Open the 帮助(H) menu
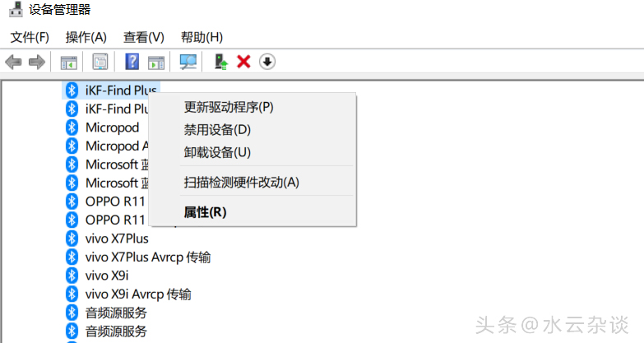This screenshot has height=343, width=644. click(202, 37)
